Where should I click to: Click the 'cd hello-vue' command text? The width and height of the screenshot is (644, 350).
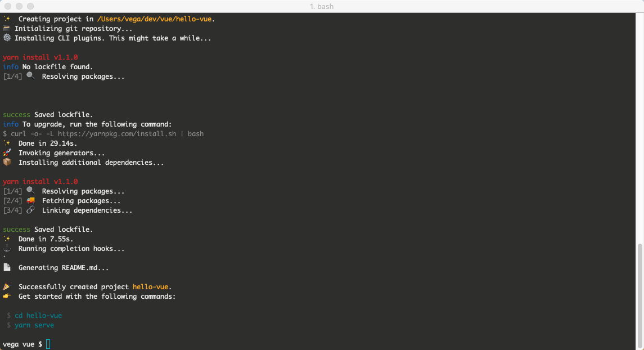point(38,315)
